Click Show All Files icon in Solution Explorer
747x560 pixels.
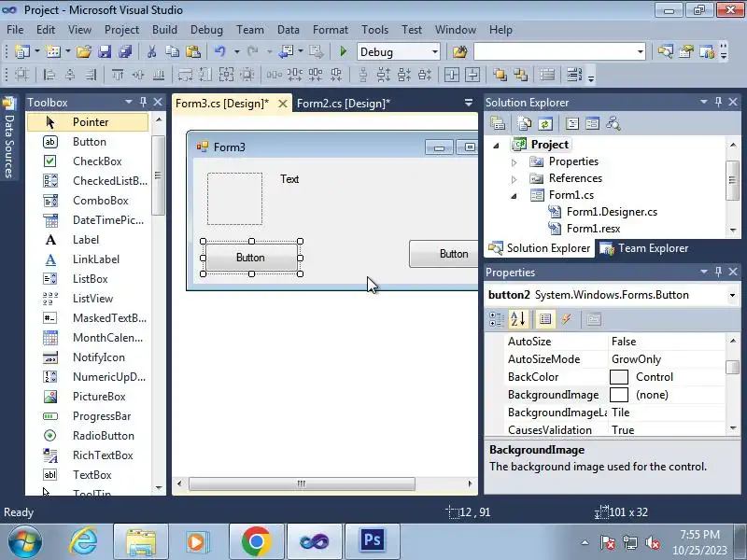(524, 124)
